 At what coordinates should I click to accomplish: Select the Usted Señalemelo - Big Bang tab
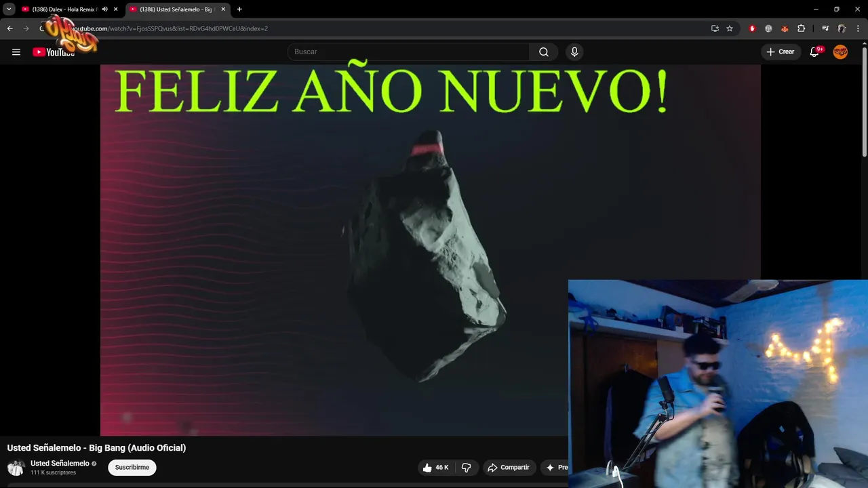pos(176,9)
